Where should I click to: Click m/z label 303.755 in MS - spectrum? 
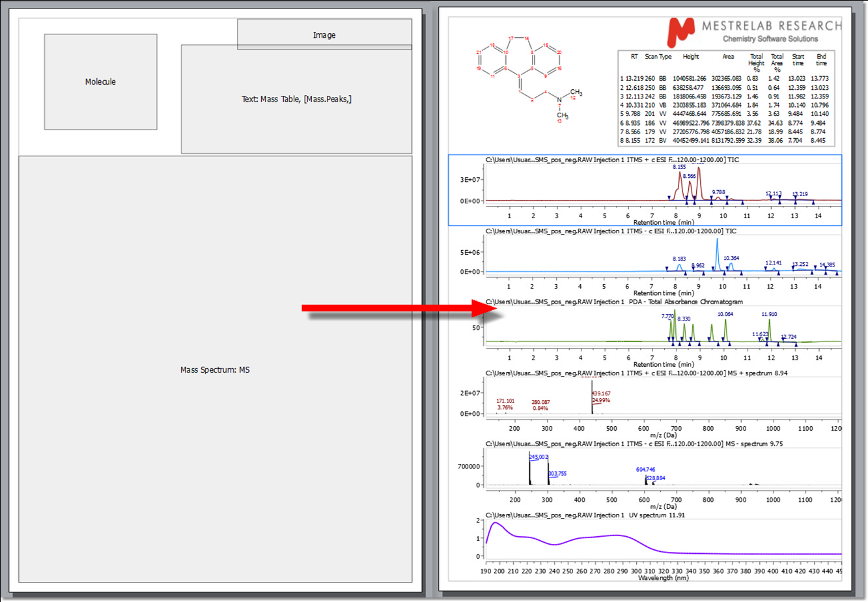[x=557, y=473]
